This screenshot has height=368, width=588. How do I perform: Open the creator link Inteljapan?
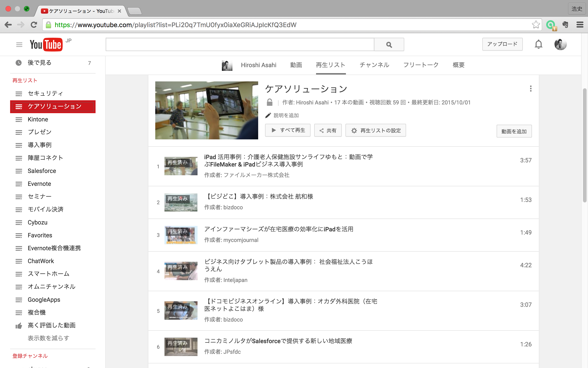(x=235, y=280)
